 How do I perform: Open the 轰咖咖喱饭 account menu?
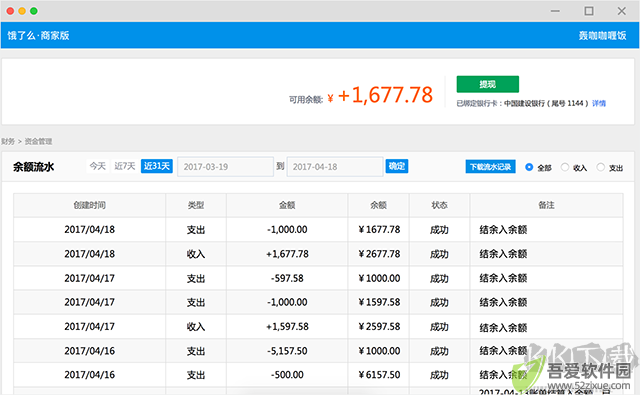(x=602, y=36)
